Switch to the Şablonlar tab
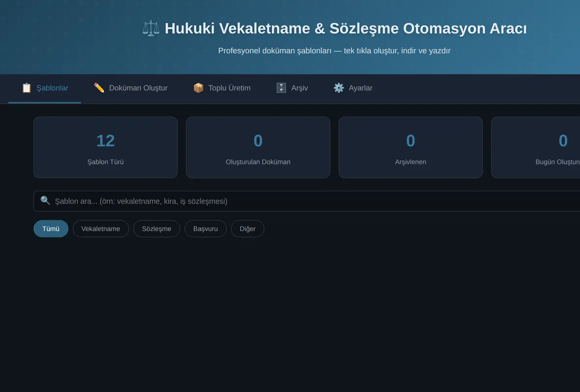Viewport: 580px width, 392px height. (x=44, y=88)
